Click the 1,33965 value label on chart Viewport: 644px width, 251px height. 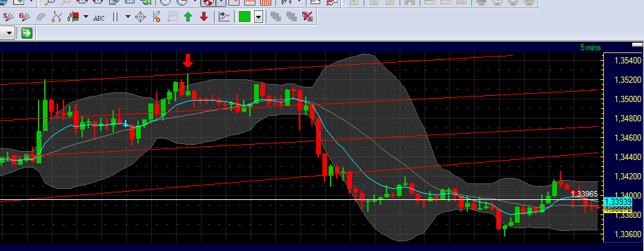pyautogui.click(x=584, y=194)
